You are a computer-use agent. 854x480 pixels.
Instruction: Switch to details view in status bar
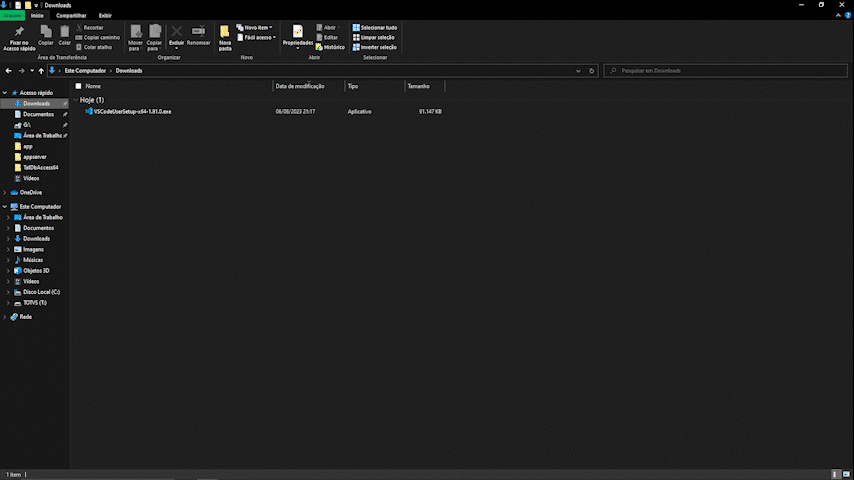(x=835, y=475)
